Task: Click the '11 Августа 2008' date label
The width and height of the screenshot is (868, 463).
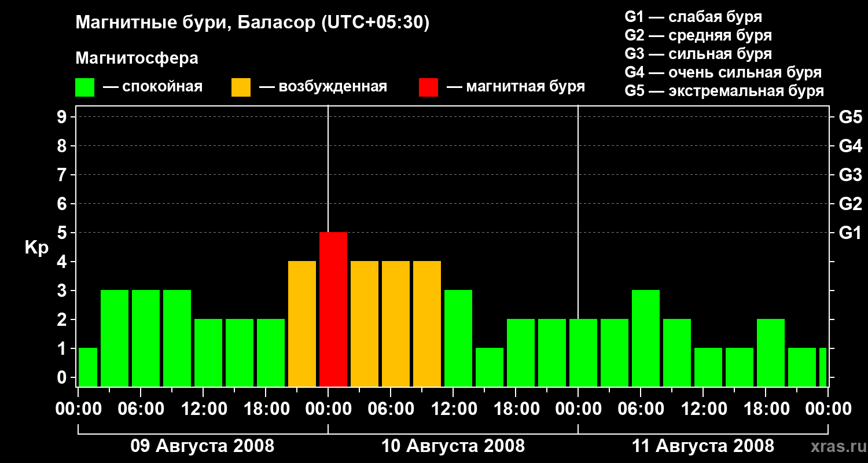Action: pos(703,446)
